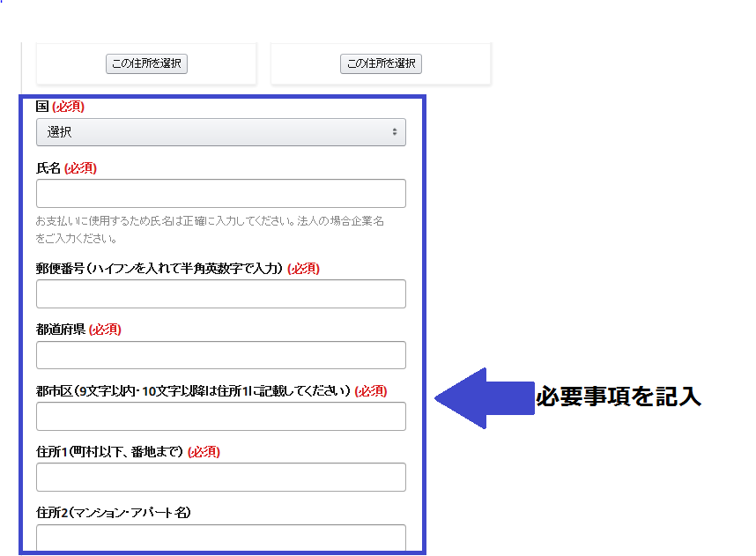Click the 必要事項を記入 annotation text
Screen dimensions: 756x556
click(619, 397)
